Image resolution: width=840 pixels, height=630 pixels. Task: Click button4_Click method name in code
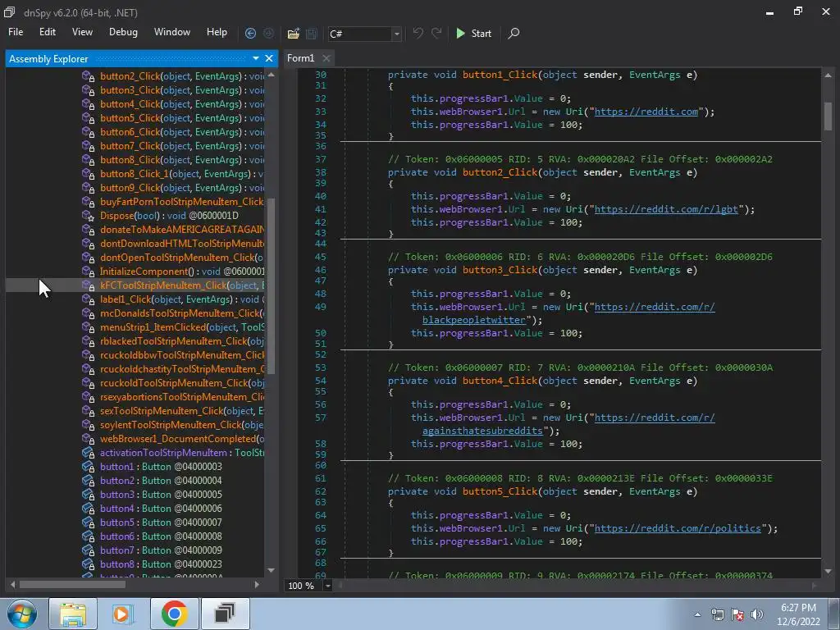pos(500,381)
